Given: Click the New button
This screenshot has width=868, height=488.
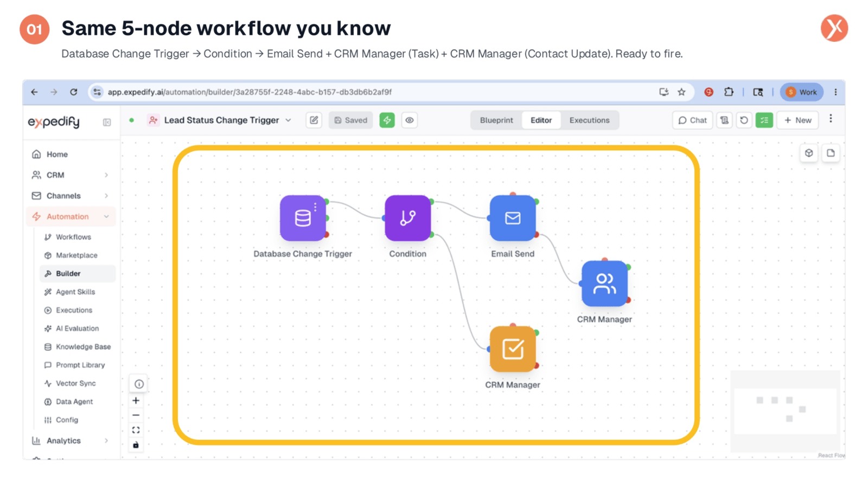Looking at the screenshot, I should [x=797, y=120].
